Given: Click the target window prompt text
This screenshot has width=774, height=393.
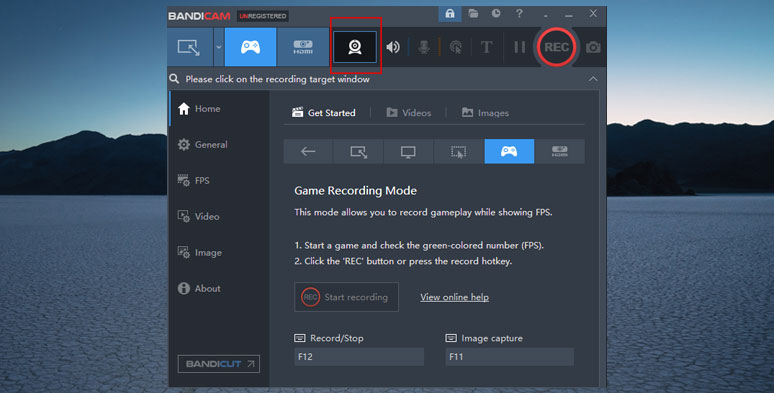Looking at the screenshot, I should pyautogui.click(x=277, y=79).
